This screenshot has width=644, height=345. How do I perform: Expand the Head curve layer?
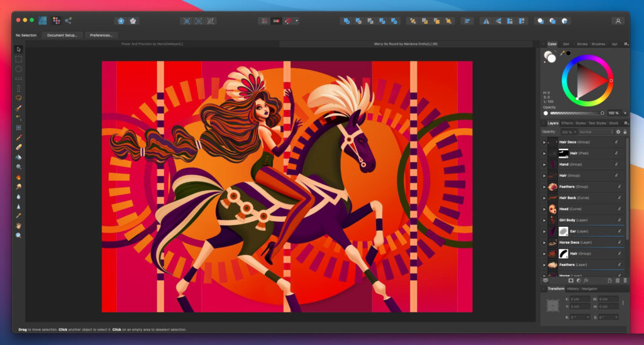(544, 209)
